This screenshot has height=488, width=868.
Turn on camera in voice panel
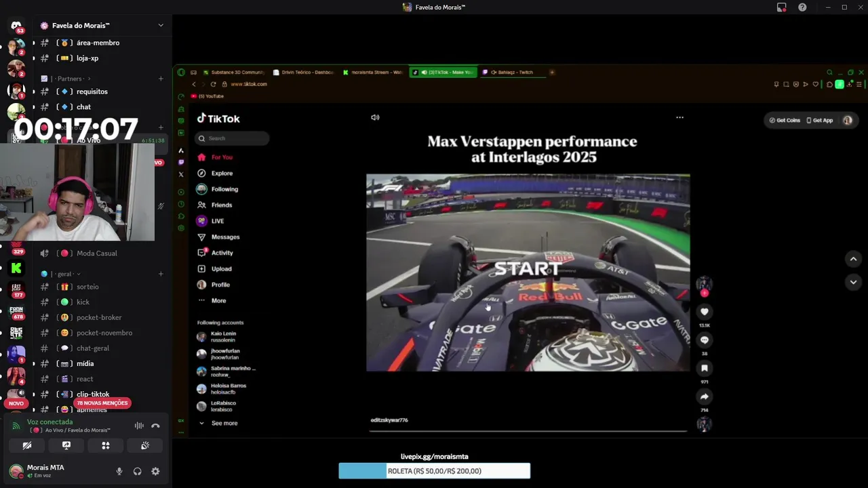(27, 445)
